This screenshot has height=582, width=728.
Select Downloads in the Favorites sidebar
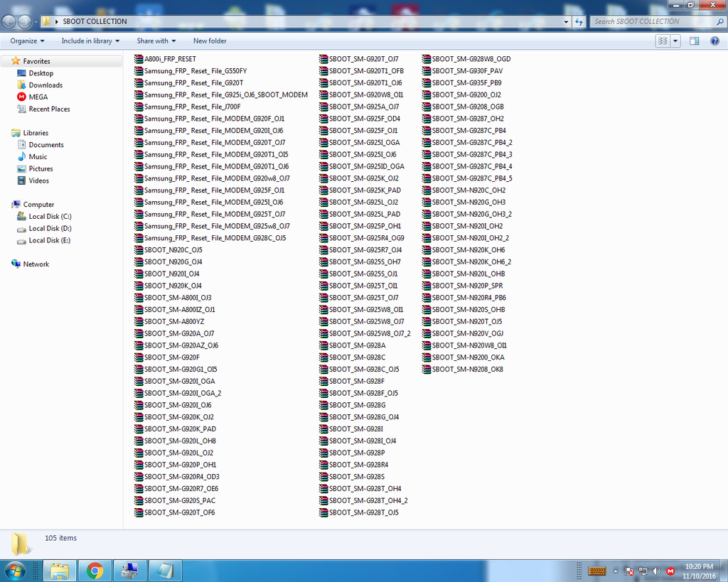[x=45, y=85]
